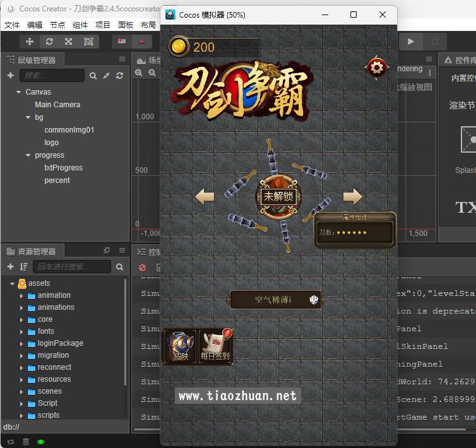Image resolution: width=476 pixels, height=448 pixels.
Task: Click the hierarchy search input field
Action: coord(52,75)
